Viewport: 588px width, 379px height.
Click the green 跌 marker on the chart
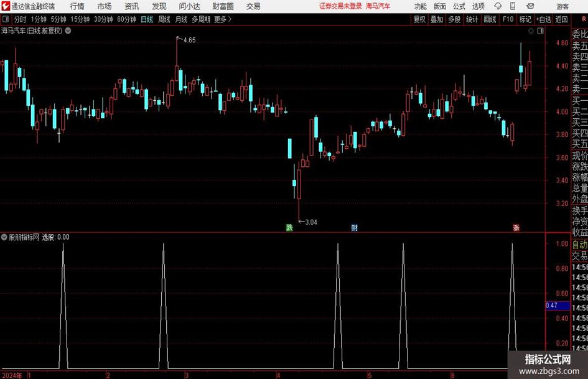tap(289, 227)
